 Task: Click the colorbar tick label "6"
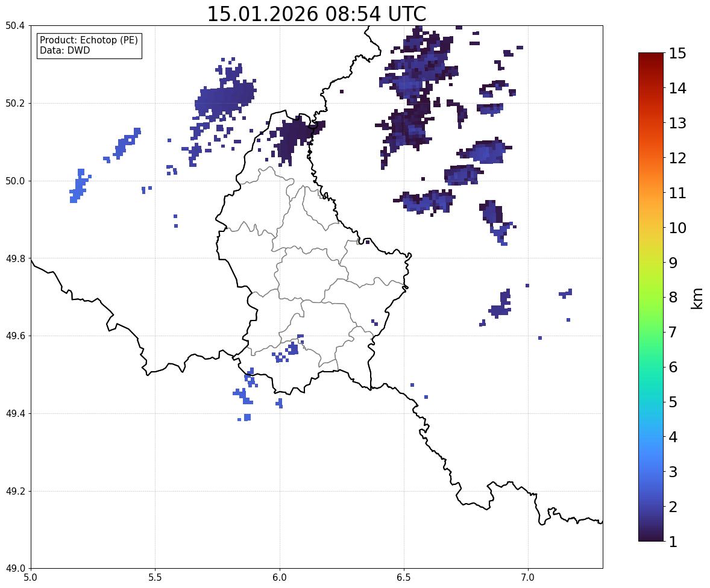673,367
